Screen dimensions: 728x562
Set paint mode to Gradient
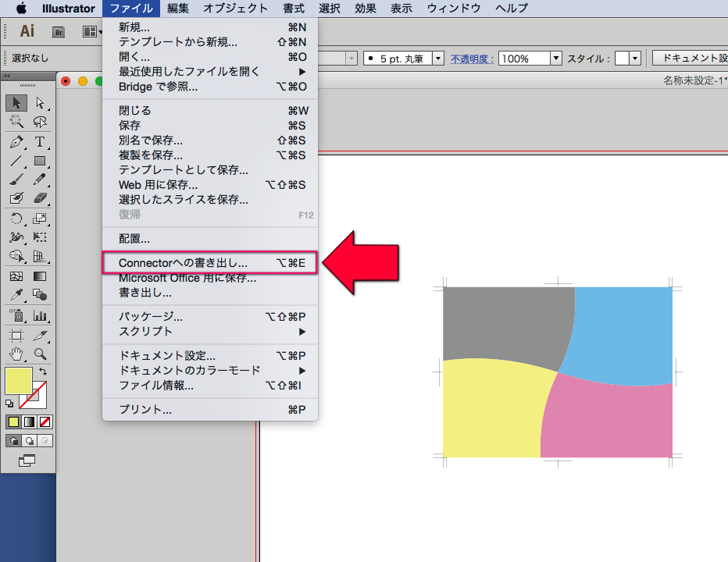click(x=29, y=421)
